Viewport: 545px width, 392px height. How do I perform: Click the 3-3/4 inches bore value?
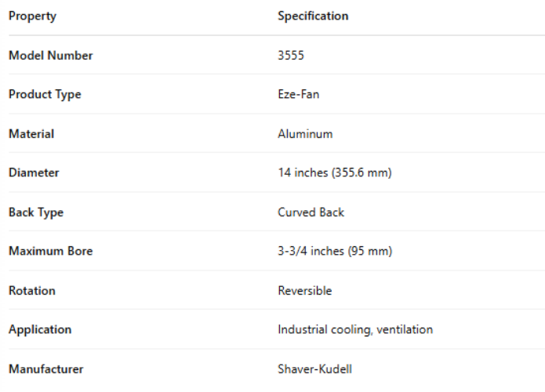click(335, 252)
